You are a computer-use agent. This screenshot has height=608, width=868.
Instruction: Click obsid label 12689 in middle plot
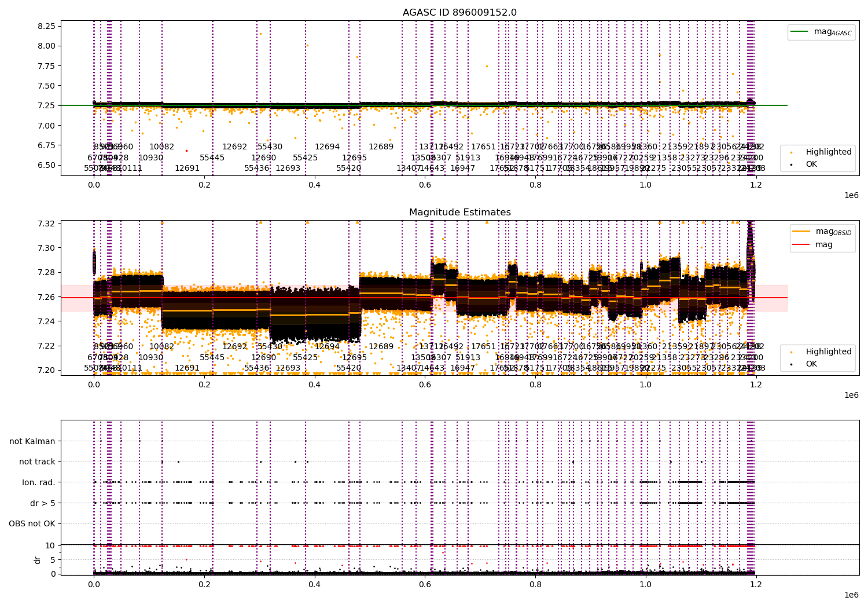point(381,347)
